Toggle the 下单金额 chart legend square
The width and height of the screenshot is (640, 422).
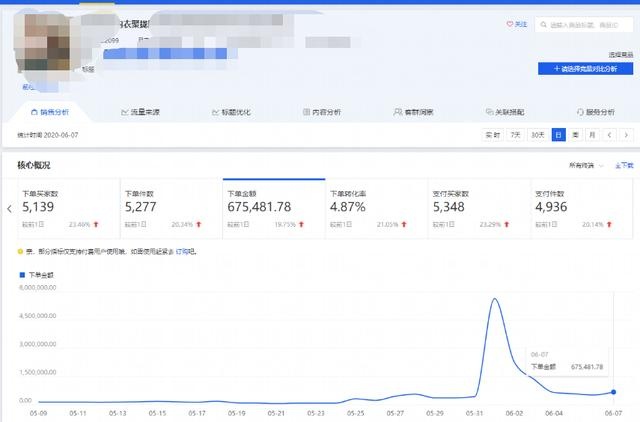[22, 275]
